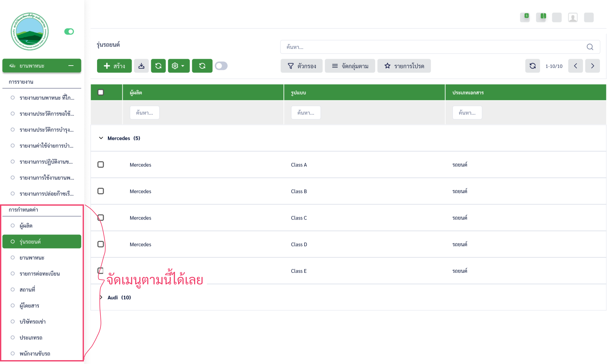Click the first green refresh icon button

point(158,66)
